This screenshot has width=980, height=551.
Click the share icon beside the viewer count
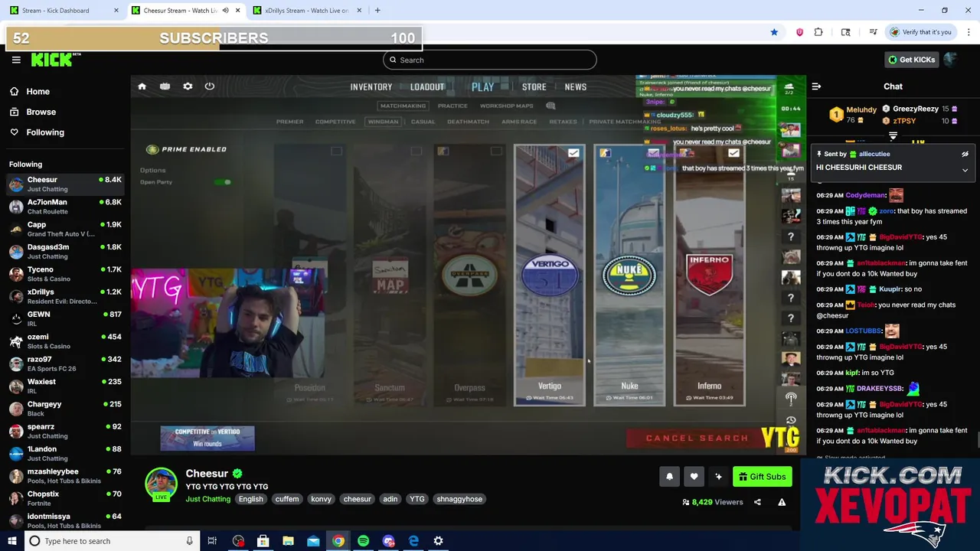(x=757, y=502)
